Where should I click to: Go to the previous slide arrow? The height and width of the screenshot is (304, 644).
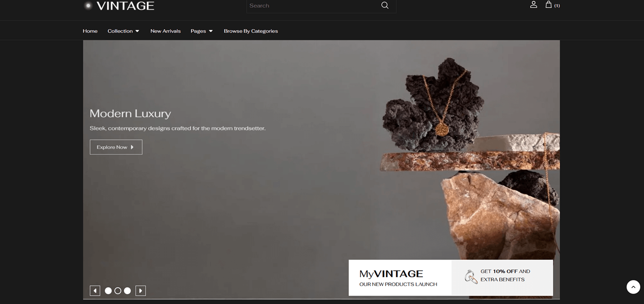[95, 291]
